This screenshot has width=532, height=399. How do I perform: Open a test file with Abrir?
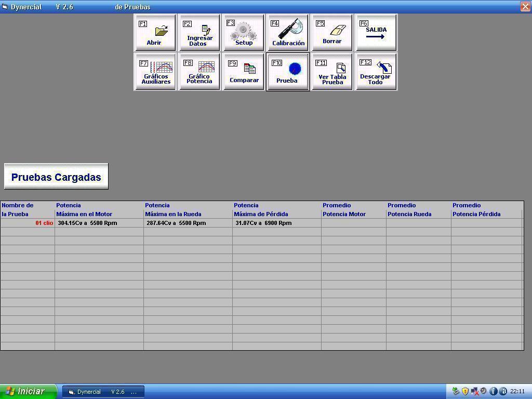tap(155, 33)
